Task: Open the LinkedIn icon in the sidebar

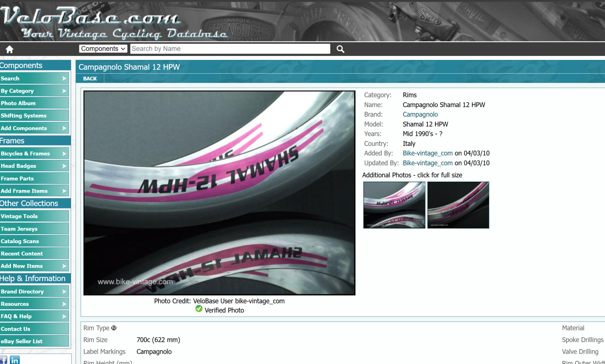Action: pos(15,360)
